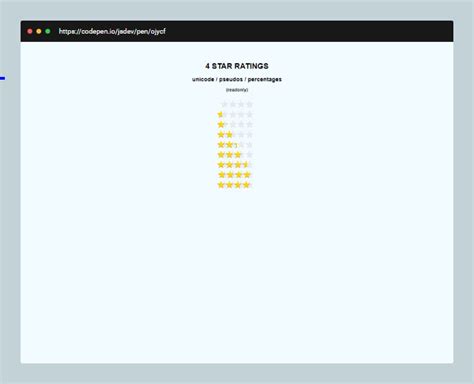Click the "4 STAR RATINGS" heading
Image resolution: width=474 pixels, height=384 pixels.
pyautogui.click(x=237, y=66)
